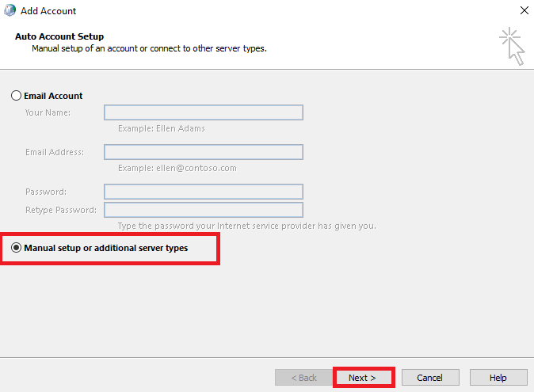
Task: Focus the Retype Password field
Action: 203,210
